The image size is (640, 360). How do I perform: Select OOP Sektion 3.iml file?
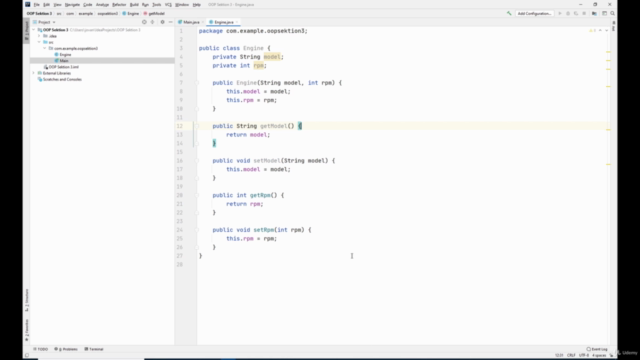tap(64, 67)
